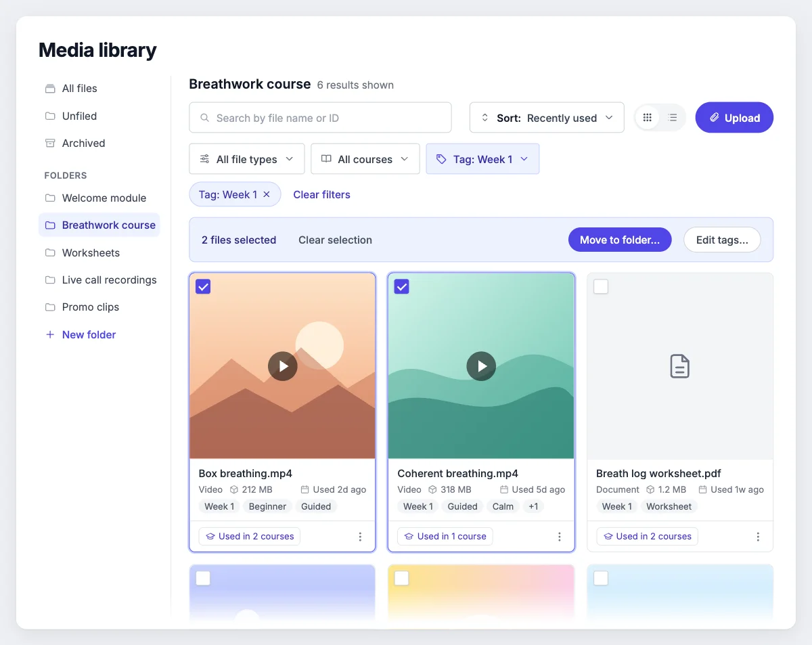Click the Guided tag on Box breathing.mp4
Screen dimensions: 812x645
click(x=316, y=506)
